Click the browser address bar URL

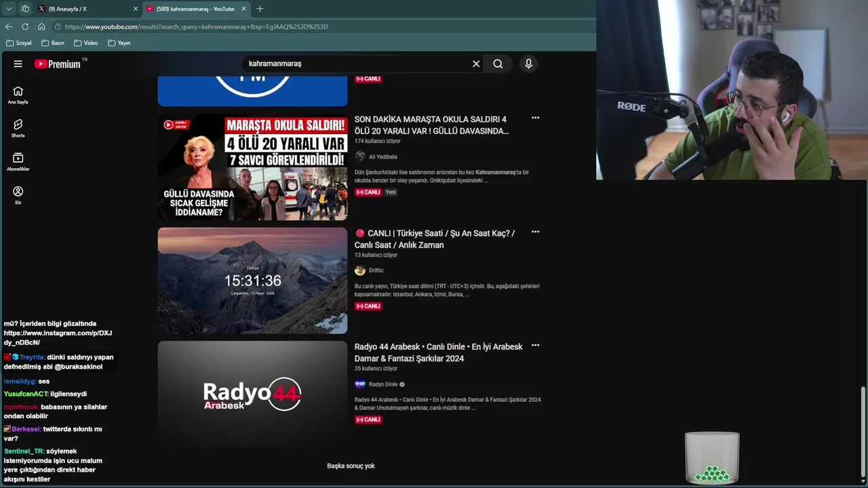click(197, 26)
